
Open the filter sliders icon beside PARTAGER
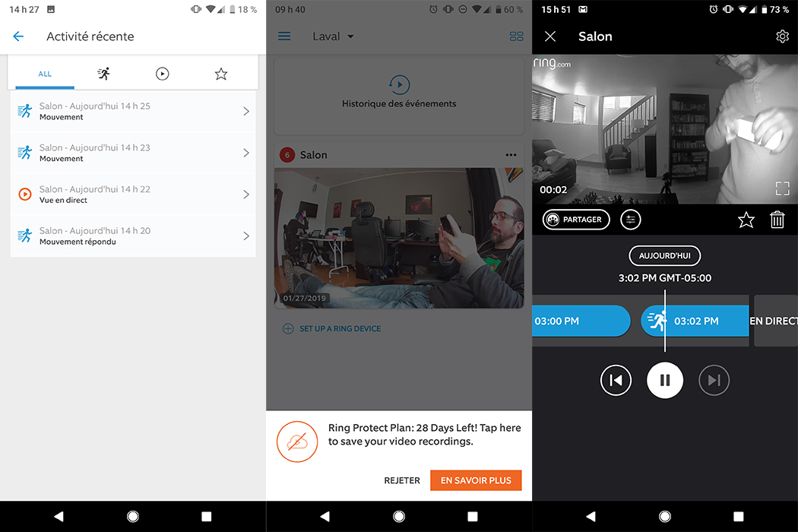[x=631, y=220]
